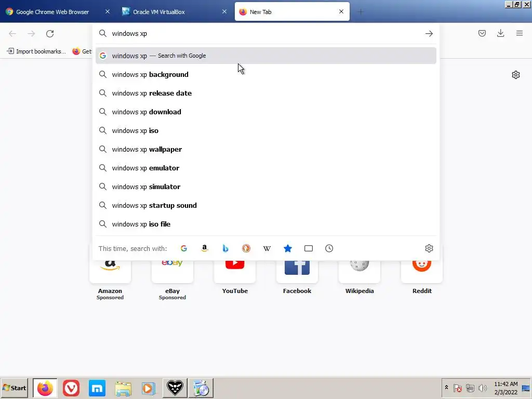Close the Oracle VM VirtualBox tab
Image resolution: width=532 pixels, height=399 pixels.
[x=224, y=11]
